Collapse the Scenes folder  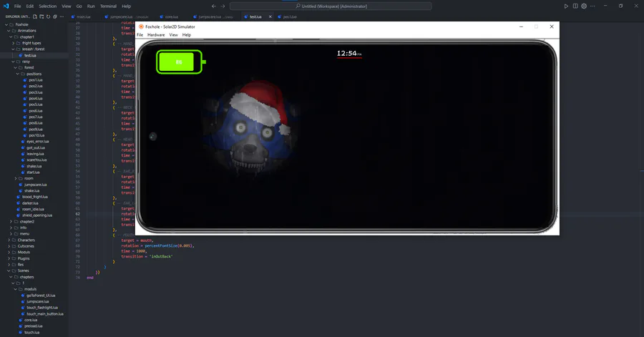tap(9, 271)
